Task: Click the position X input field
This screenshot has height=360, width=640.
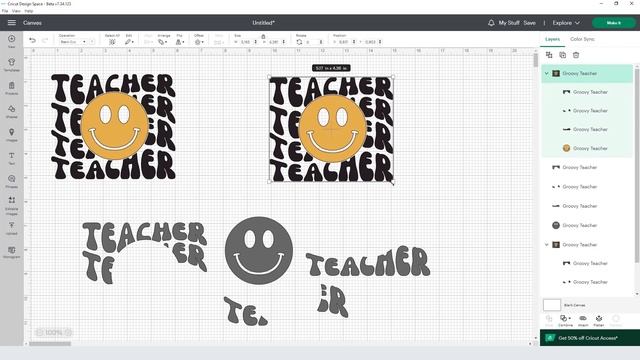Action: coord(346,42)
